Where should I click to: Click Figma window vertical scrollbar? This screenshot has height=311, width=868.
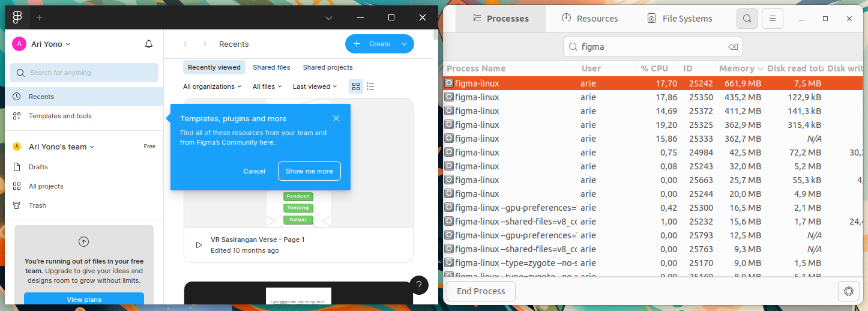pos(436,35)
